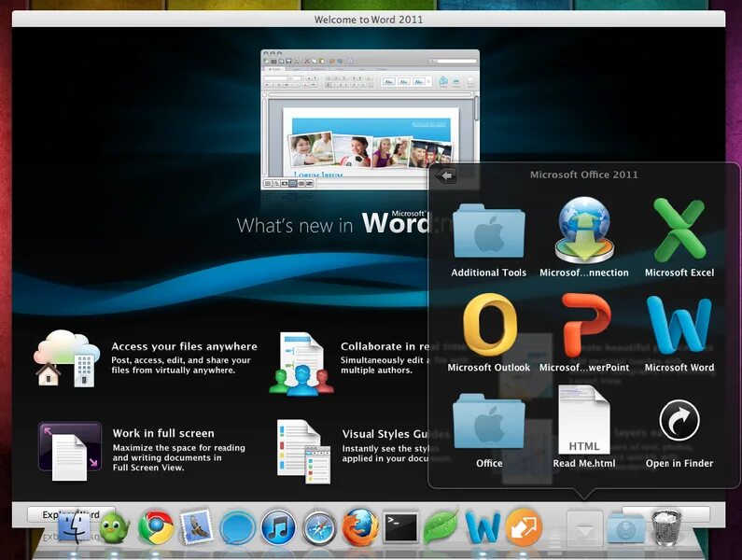This screenshot has height=560, width=742.
Task: Open the Mail stamp icon in Dock
Action: click(196, 526)
